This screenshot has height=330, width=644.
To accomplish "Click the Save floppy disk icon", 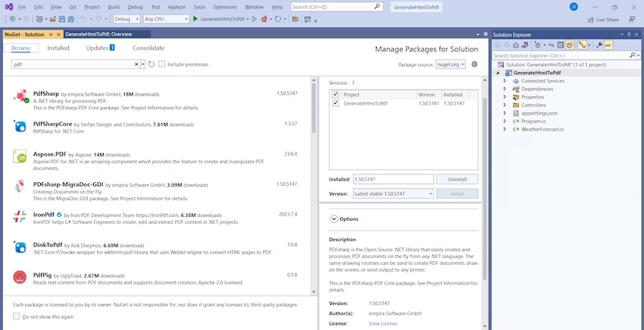I will click(62, 19).
